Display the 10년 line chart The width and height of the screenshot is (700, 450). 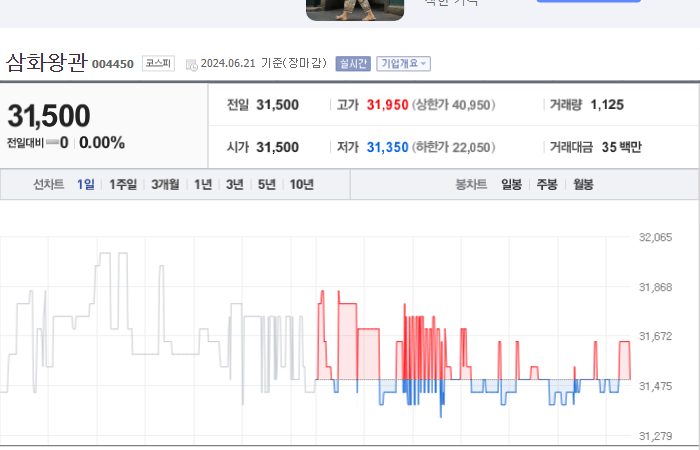302,184
